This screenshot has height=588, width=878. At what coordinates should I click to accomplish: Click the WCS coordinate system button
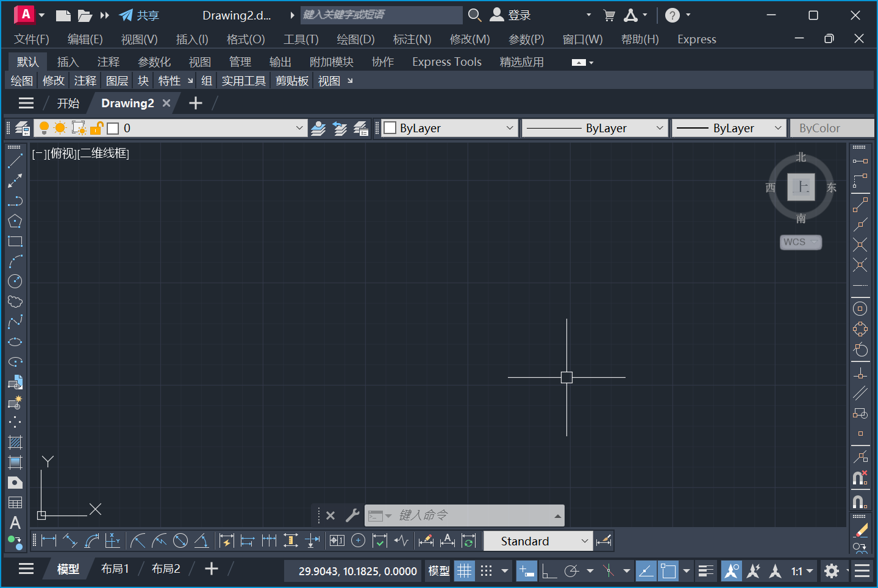point(800,242)
